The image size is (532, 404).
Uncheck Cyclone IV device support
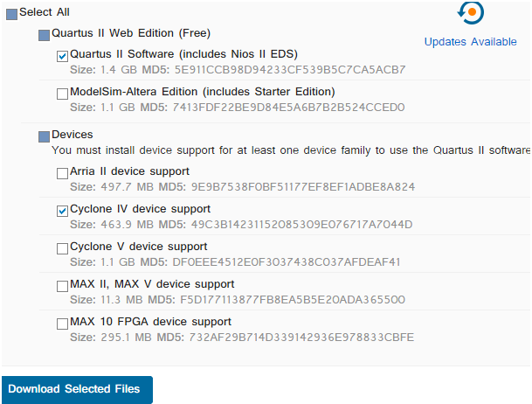pyautogui.click(x=62, y=211)
